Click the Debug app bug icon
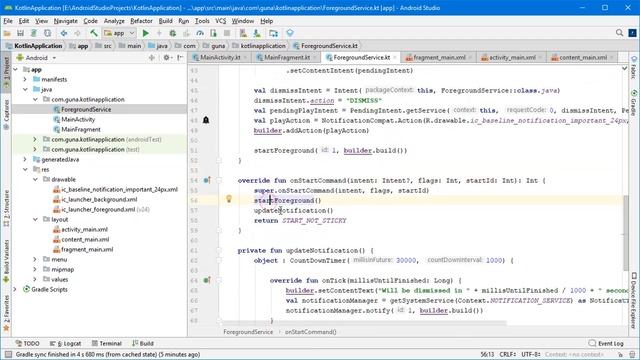The height and width of the screenshot is (360, 640). [173, 33]
